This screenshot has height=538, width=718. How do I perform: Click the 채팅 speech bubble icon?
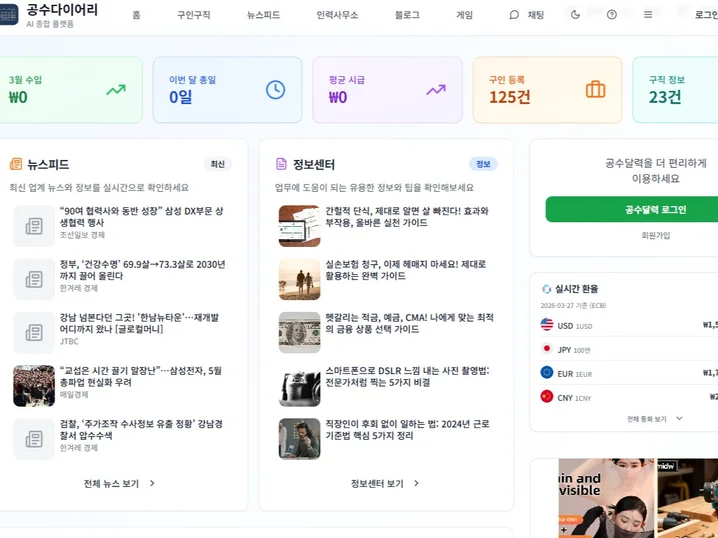(515, 15)
